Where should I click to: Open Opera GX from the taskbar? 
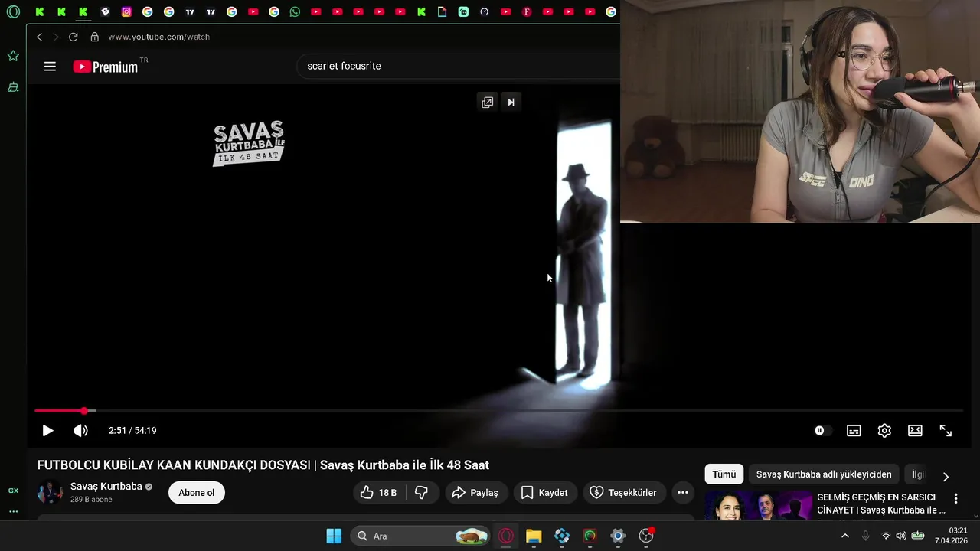point(506,536)
